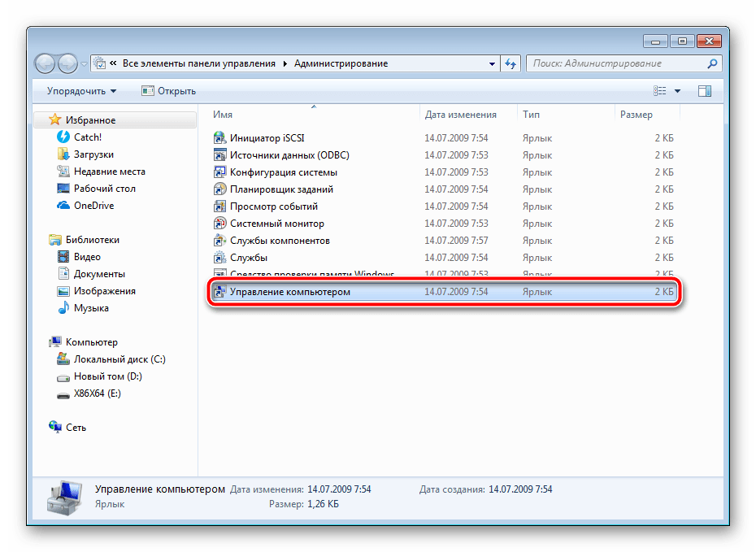Select the Службы компонентов icon

219,241
